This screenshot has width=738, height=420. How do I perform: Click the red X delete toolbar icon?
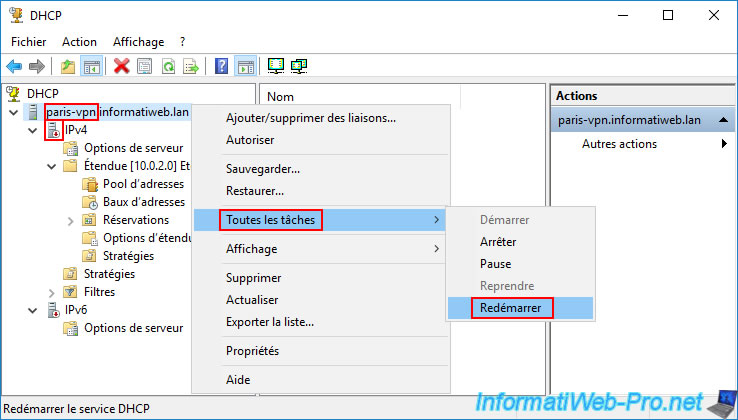click(x=121, y=66)
